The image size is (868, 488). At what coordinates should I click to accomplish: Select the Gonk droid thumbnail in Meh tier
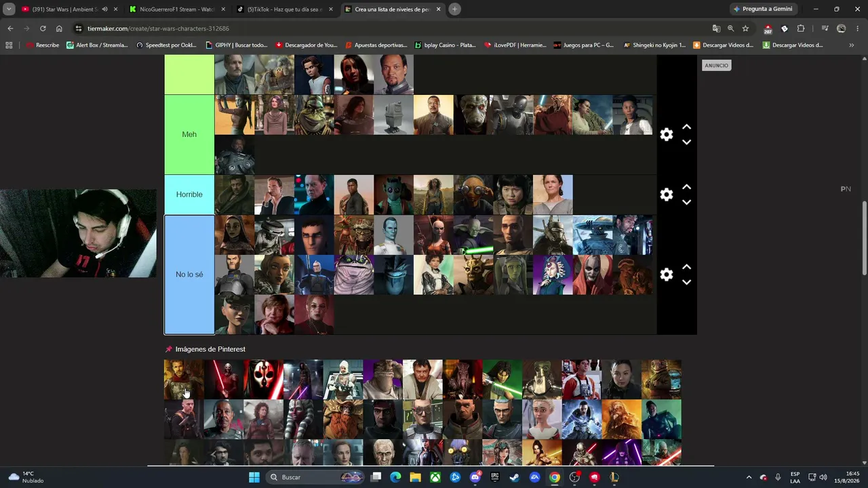393,115
